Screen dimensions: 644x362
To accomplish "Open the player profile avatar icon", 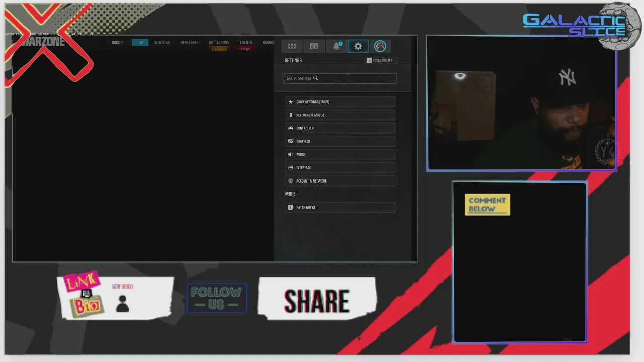I will click(380, 46).
